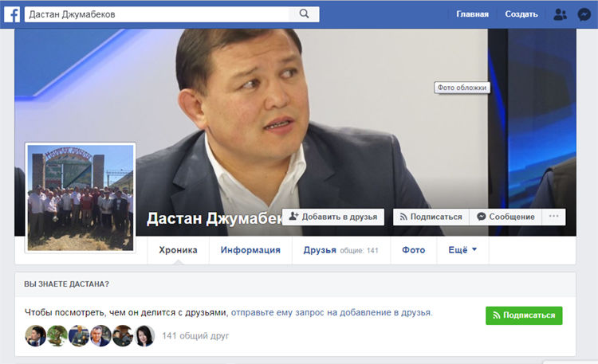Open the Фото tab

coord(413,250)
